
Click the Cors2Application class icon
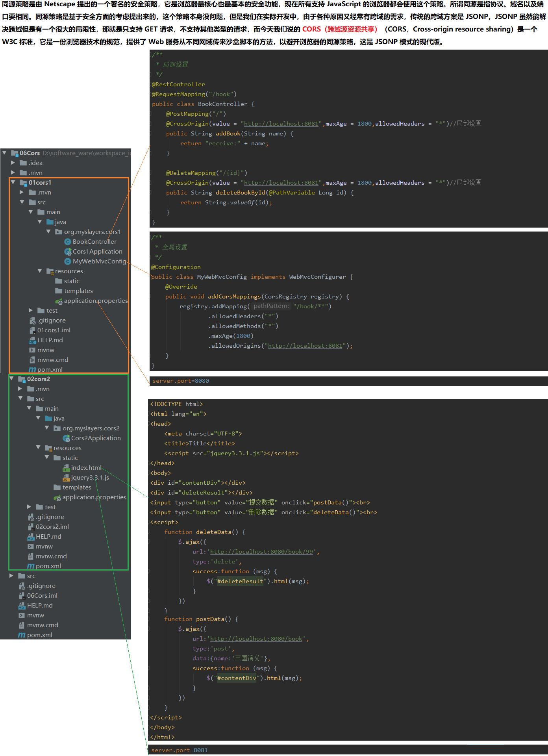[66, 438]
